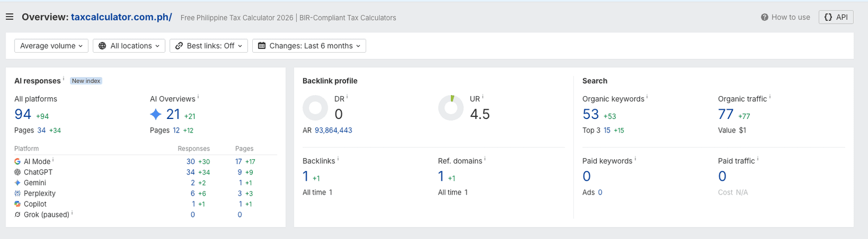Open Paid keywords value 0

click(586, 177)
